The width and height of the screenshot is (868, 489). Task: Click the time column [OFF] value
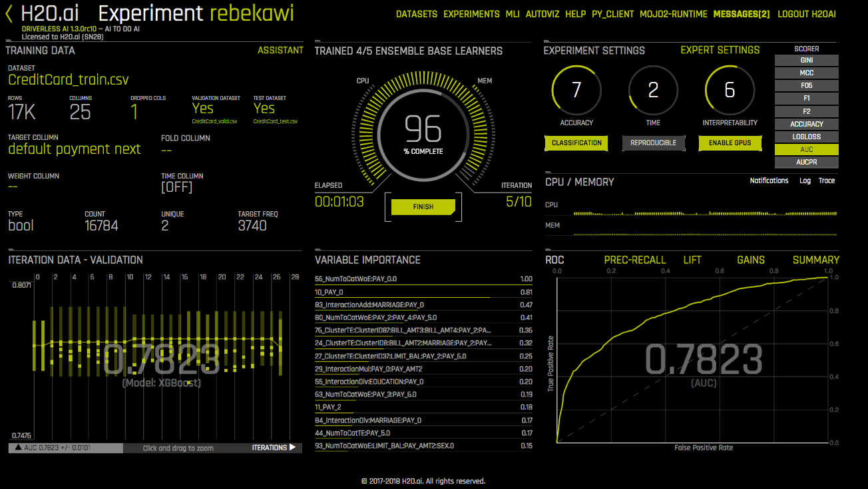pyautogui.click(x=176, y=187)
